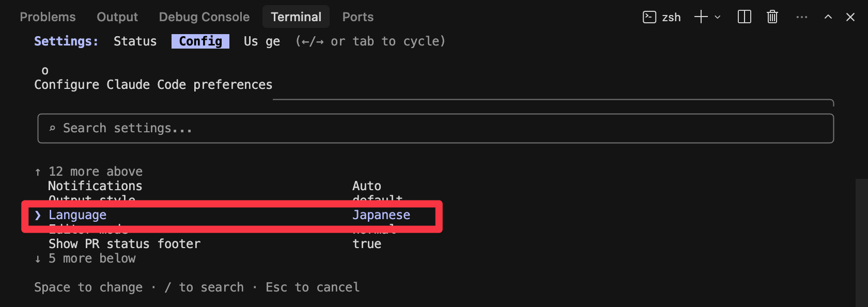Select the Notifications setting row
868x307 pixels.
(x=95, y=186)
